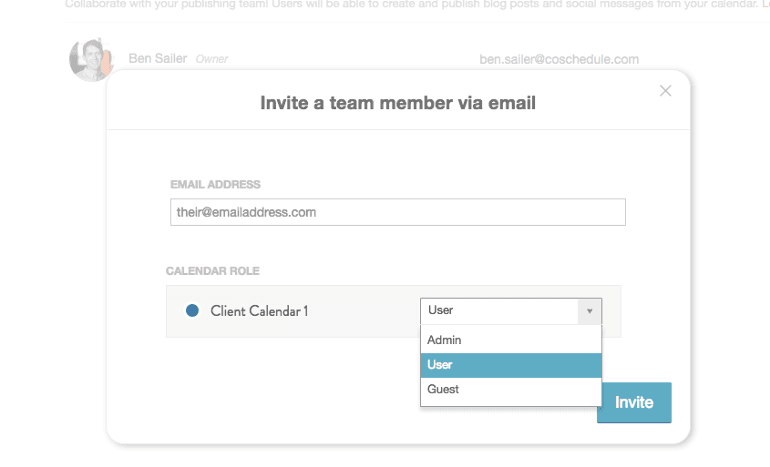Image resolution: width=770 pixels, height=467 pixels.
Task: Click the Ben Sailer name
Action: point(158,58)
